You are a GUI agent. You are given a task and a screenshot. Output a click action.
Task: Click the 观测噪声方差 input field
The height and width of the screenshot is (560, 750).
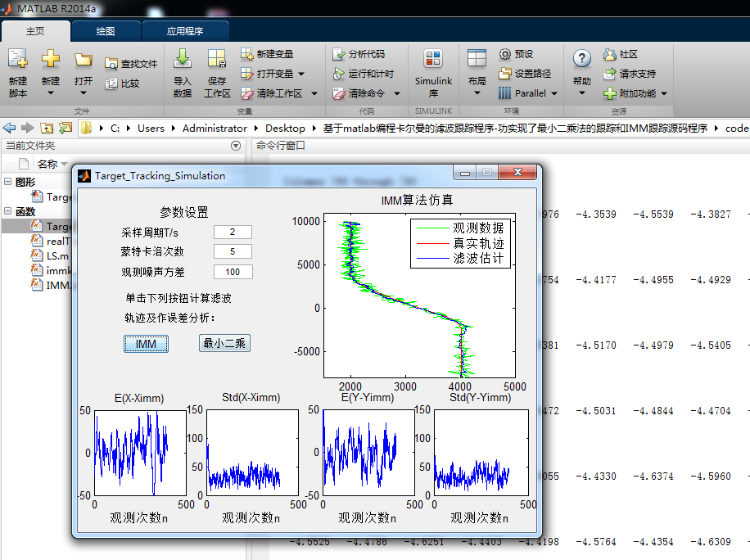pos(233,272)
